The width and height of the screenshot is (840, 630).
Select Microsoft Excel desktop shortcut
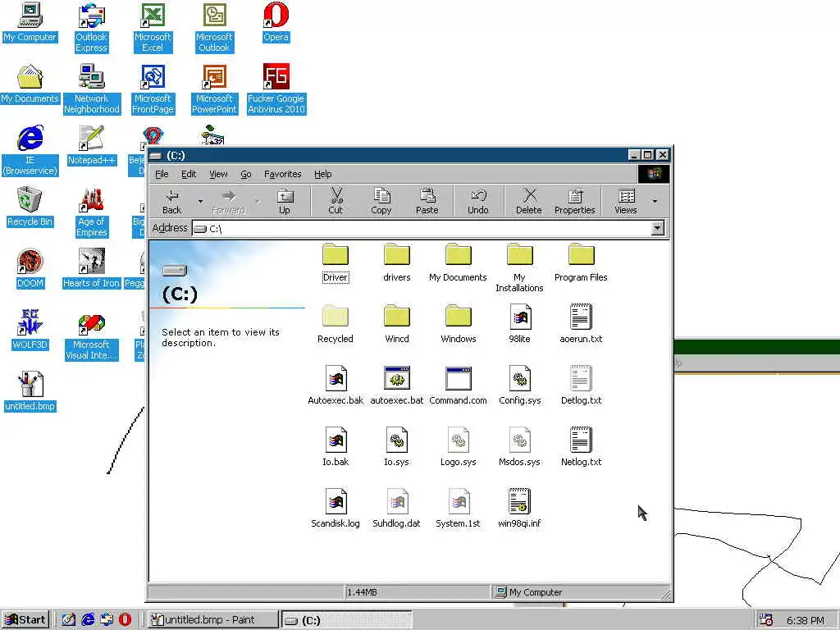click(x=153, y=28)
